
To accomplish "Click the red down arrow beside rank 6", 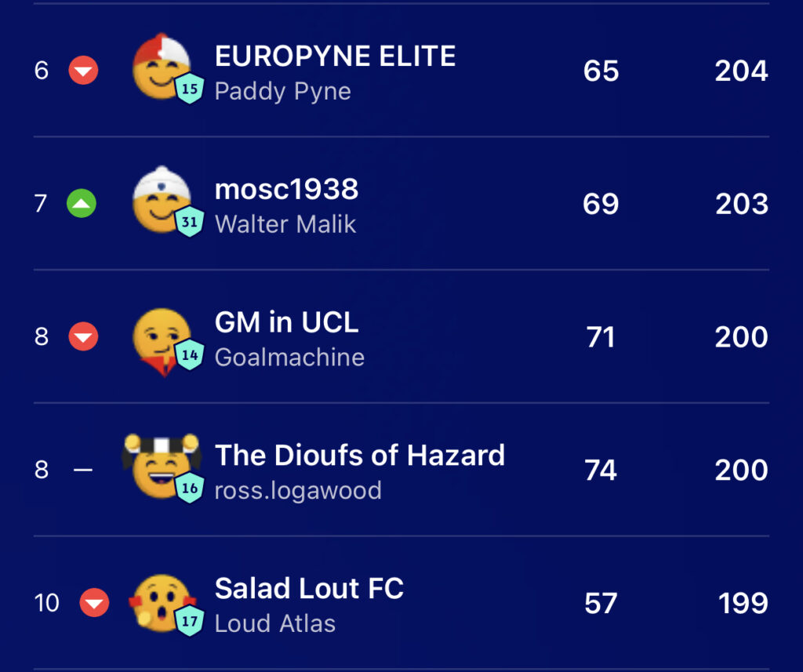I will pos(83,70).
